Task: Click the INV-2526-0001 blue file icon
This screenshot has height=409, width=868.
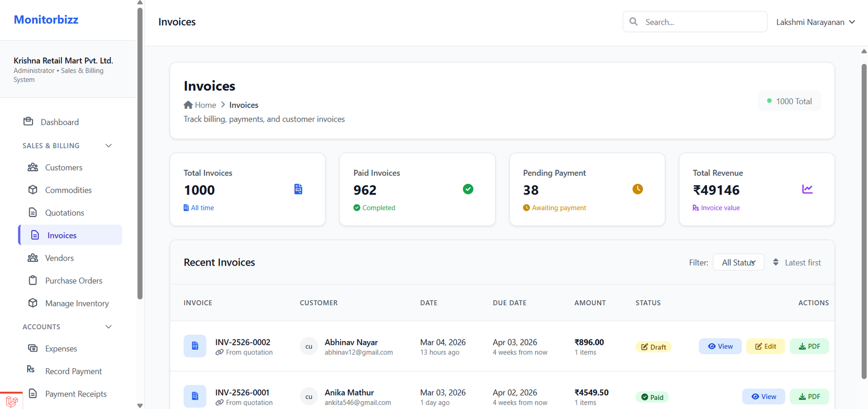Action: pyautogui.click(x=195, y=396)
